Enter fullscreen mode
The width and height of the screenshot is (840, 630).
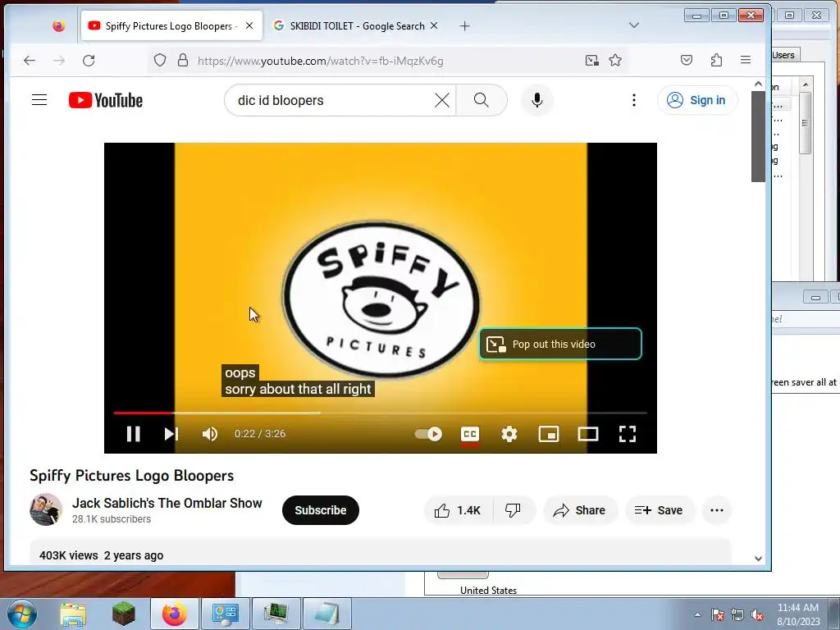(628, 434)
